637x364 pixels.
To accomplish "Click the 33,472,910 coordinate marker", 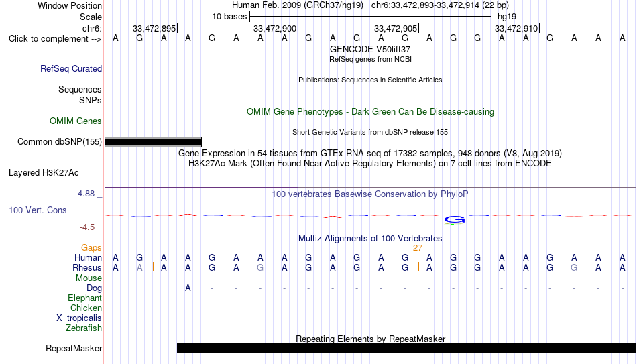I will point(516,28).
